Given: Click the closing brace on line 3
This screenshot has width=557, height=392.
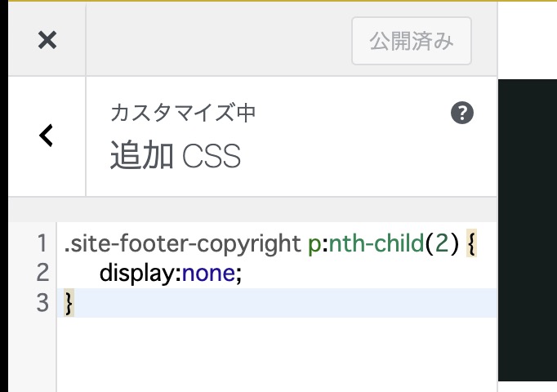Looking at the screenshot, I should coord(69,303).
